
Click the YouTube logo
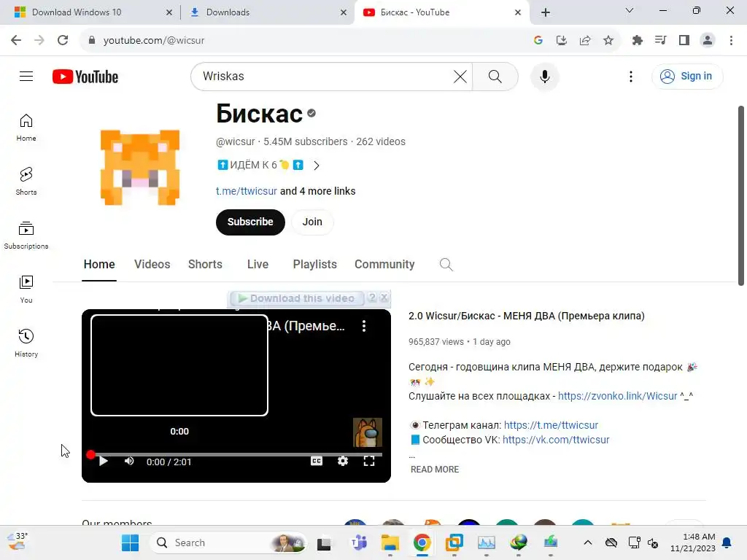[85, 77]
